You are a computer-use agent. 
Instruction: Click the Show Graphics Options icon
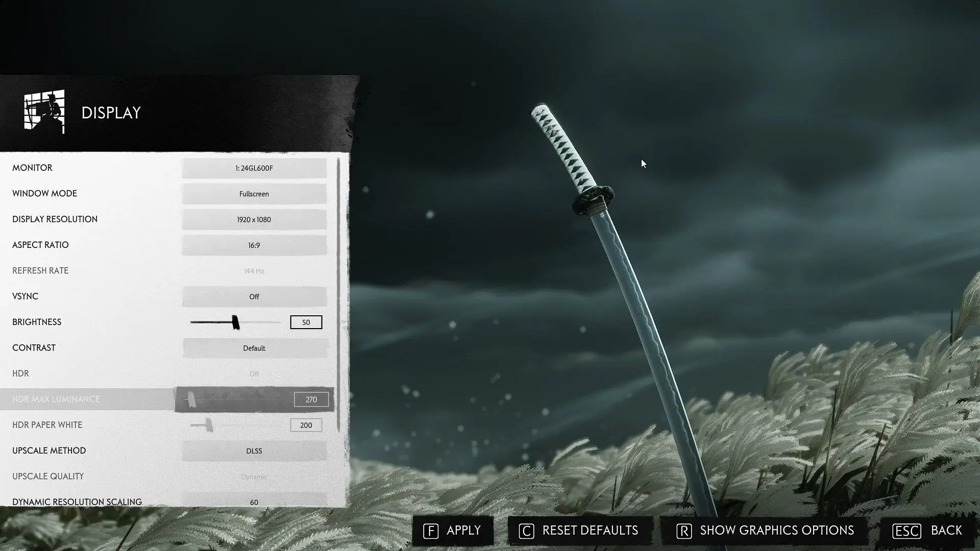pos(684,530)
